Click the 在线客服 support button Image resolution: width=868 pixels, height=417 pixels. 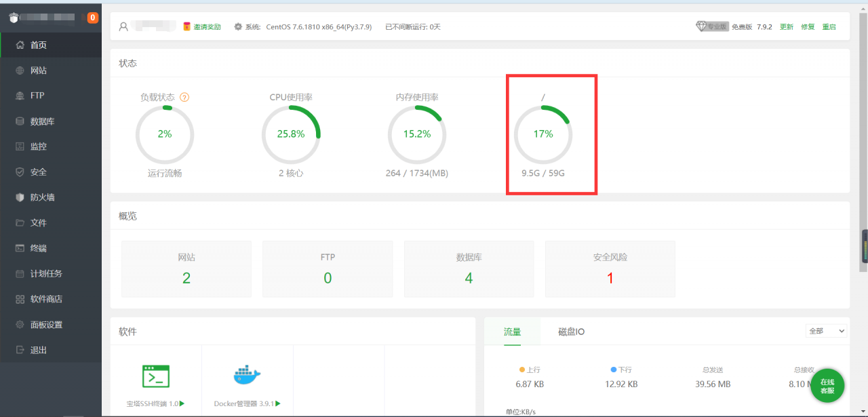click(827, 386)
